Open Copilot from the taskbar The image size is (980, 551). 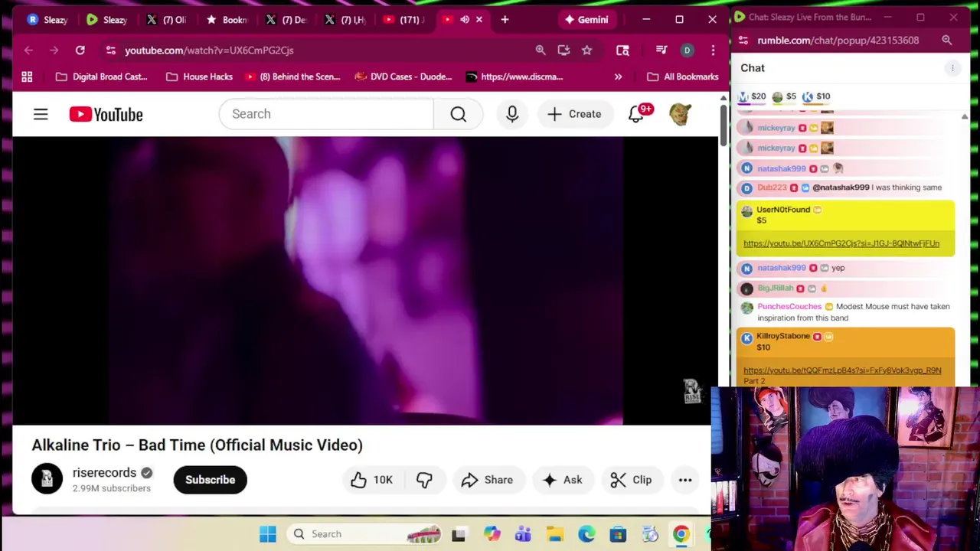[492, 533]
